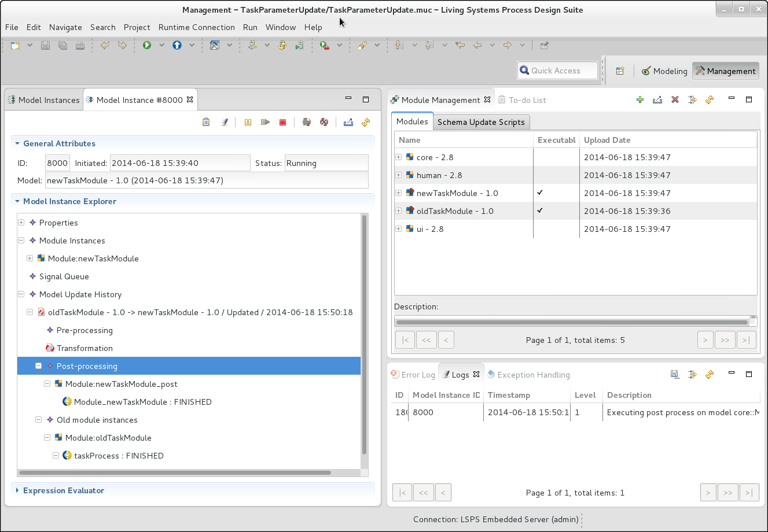Switch to the Model Instances tab
768x532 pixels.
coord(43,100)
